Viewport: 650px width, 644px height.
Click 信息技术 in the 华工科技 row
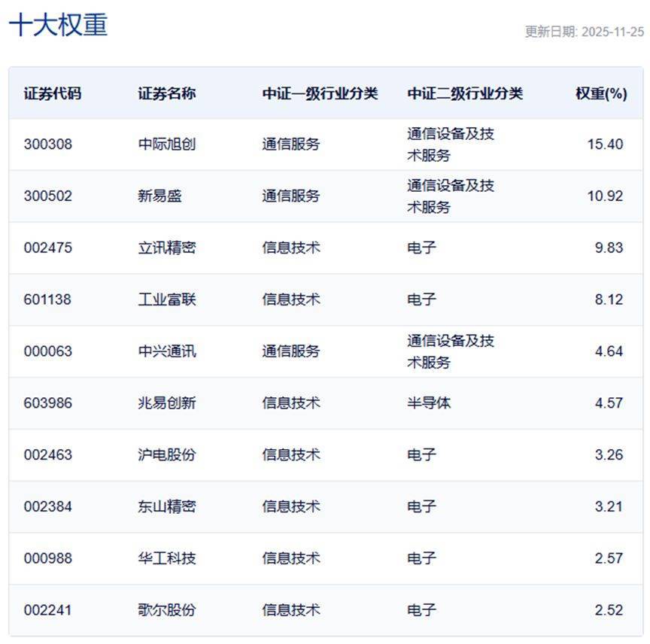pos(291,558)
